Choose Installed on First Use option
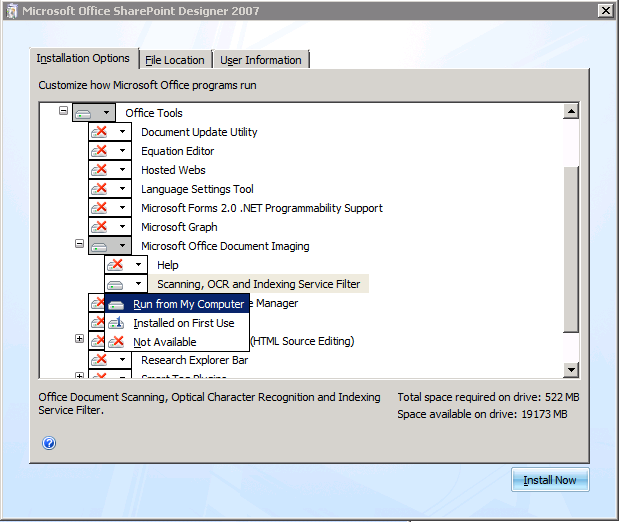The height and width of the screenshot is (522, 620). point(177,323)
